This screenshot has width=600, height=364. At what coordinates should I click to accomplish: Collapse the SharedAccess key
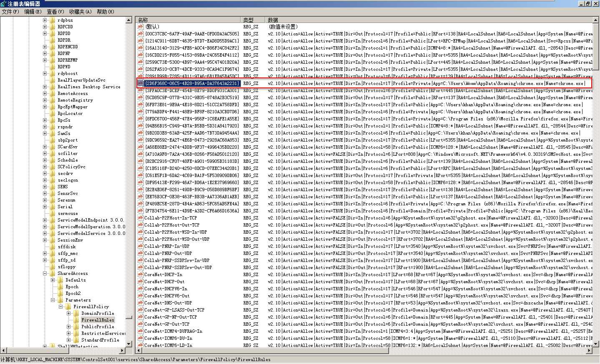click(45, 273)
